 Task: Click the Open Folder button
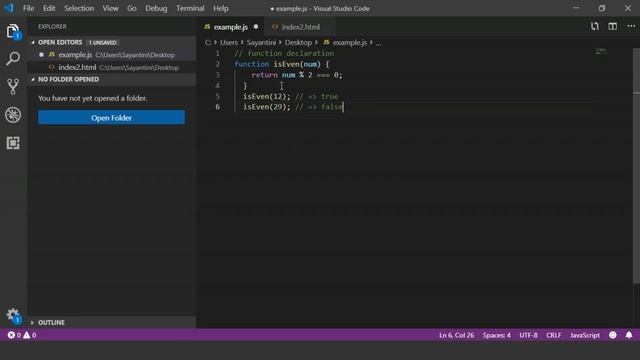point(111,118)
